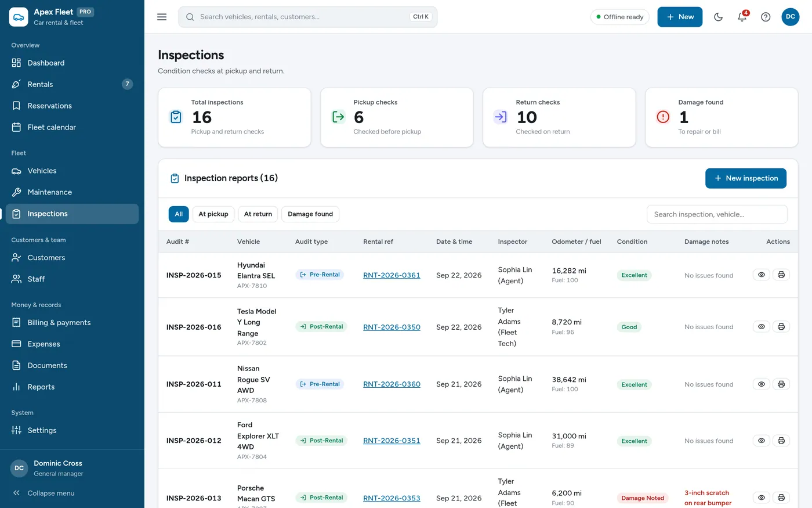Open Fleet calendar
The image size is (812, 508).
coord(72,127)
